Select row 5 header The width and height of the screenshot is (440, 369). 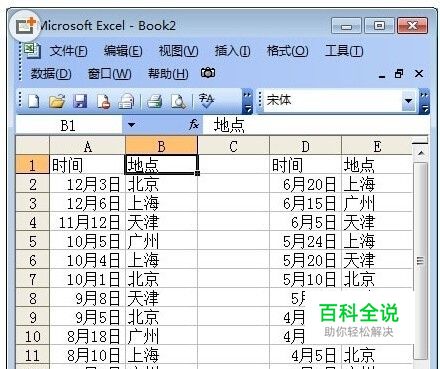tap(32, 241)
